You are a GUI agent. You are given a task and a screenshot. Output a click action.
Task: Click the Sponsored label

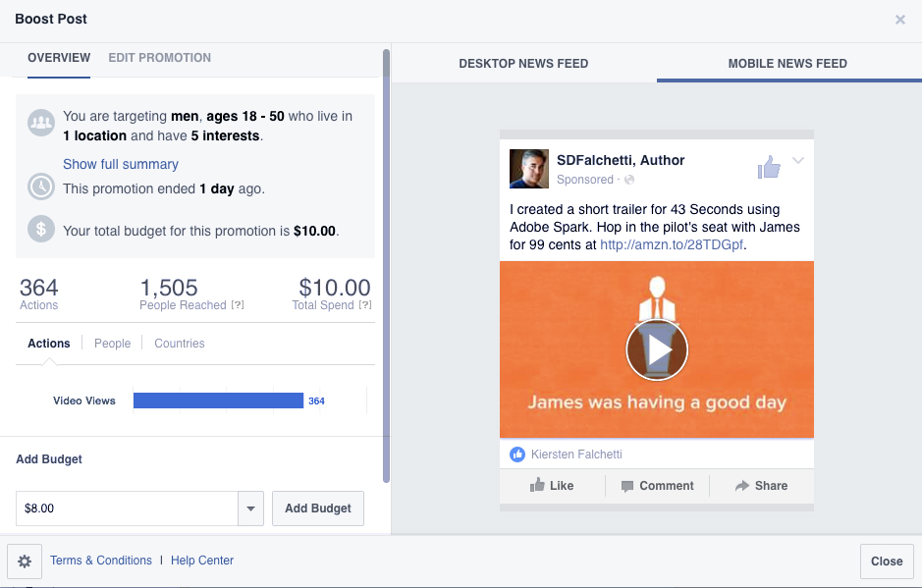click(584, 180)
